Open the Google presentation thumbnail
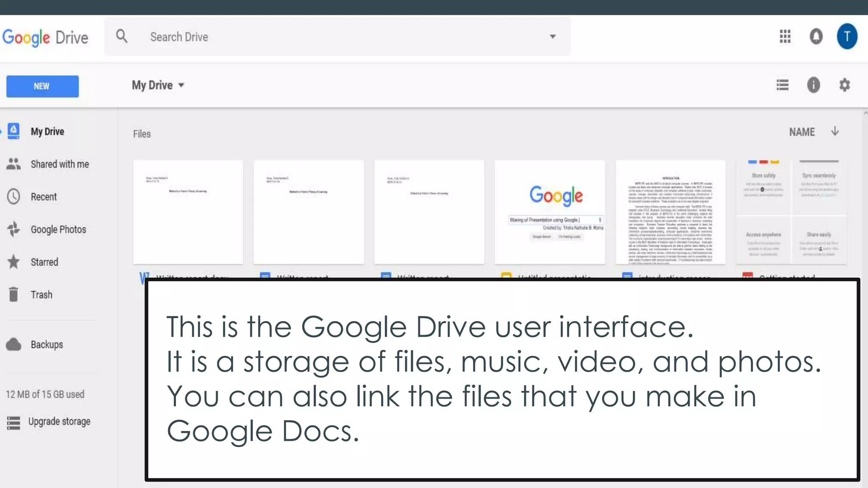 550,212
